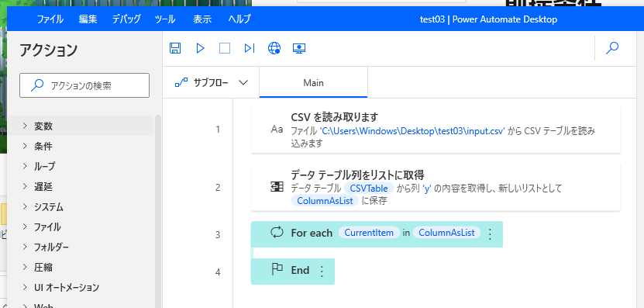Open the ヘルプ menu
Viewport: 644px width, 308px height.
click(x=239, y=19)
